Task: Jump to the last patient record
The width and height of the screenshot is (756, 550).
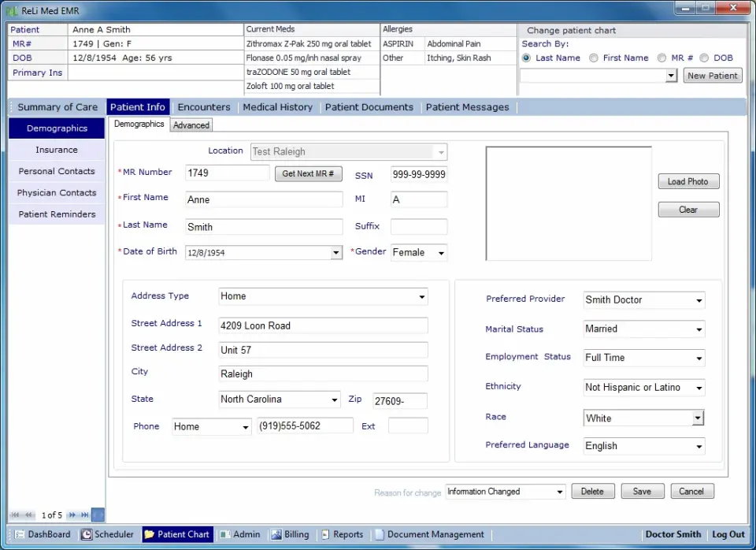Action: (x=83, y=515)
